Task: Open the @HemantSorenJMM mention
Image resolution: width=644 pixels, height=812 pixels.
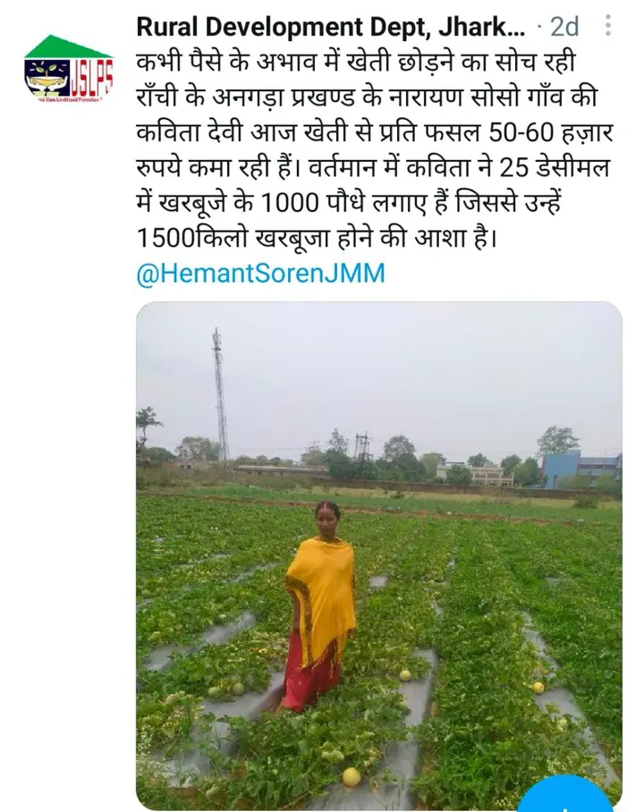Action: pos(260,273)
